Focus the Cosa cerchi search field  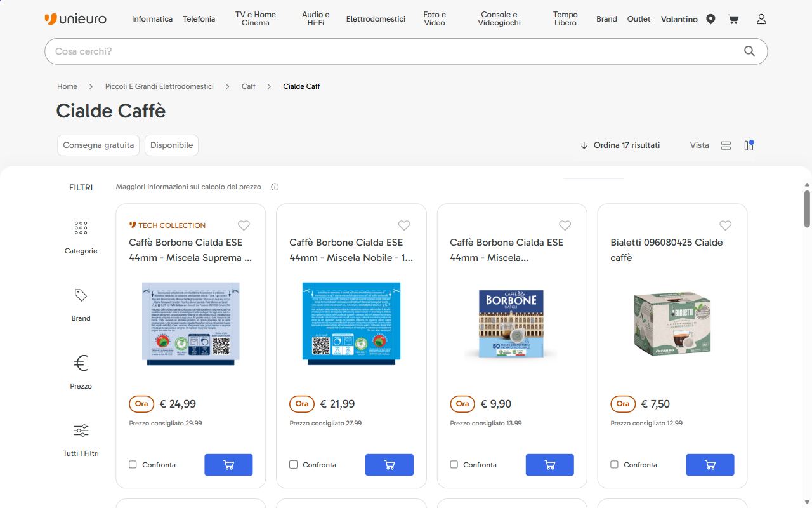(406, 51)
